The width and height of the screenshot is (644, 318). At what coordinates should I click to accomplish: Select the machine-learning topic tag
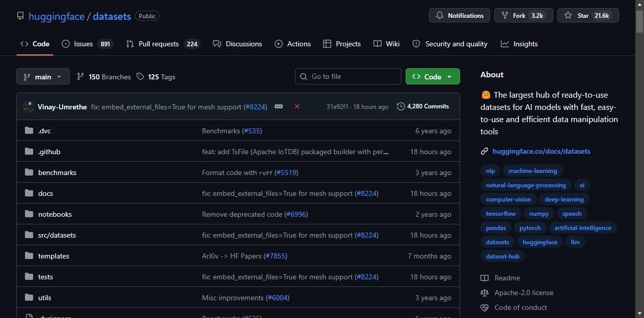pos(533,171)
